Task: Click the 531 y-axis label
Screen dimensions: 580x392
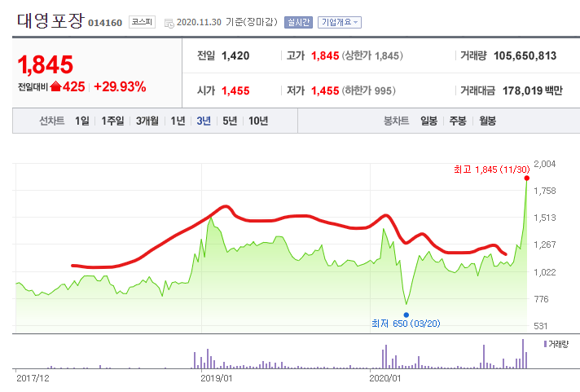Action: [x=540, y=326]
